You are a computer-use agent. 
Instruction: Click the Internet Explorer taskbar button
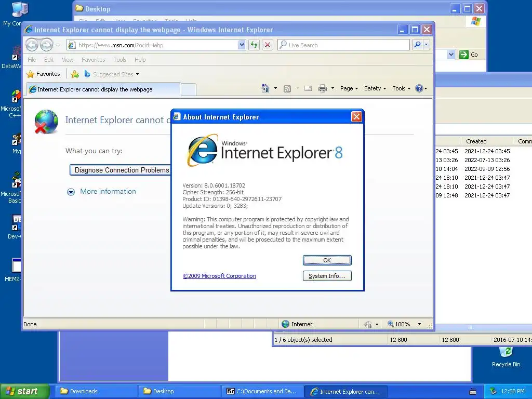click(345, 391)
